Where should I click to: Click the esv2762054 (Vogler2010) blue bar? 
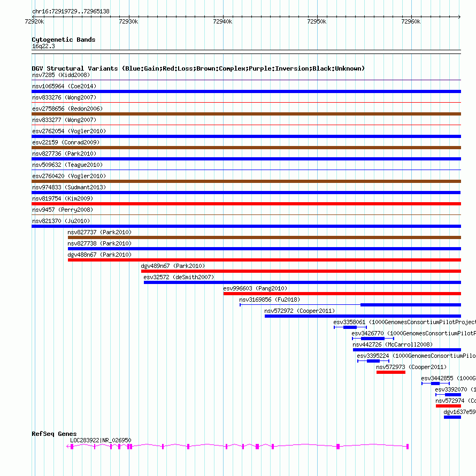tap(246, 136)
